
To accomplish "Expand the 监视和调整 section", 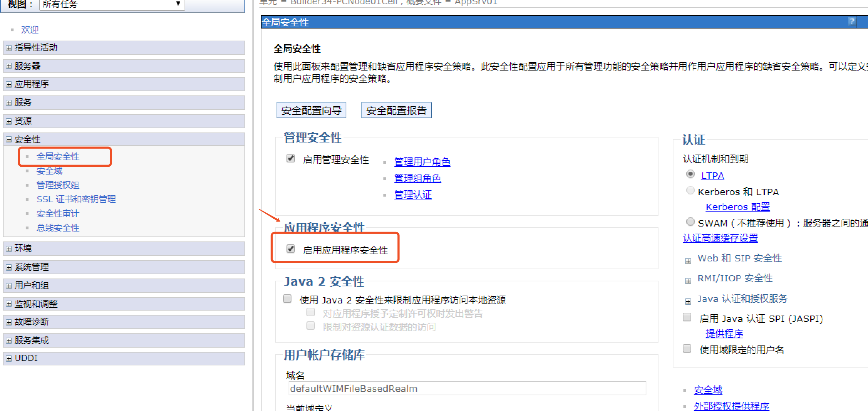I will point(9,304).
